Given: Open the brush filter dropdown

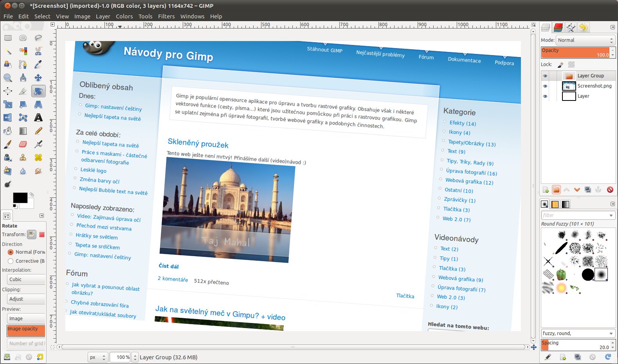Looking at the screenshot, I should (611, 215).
